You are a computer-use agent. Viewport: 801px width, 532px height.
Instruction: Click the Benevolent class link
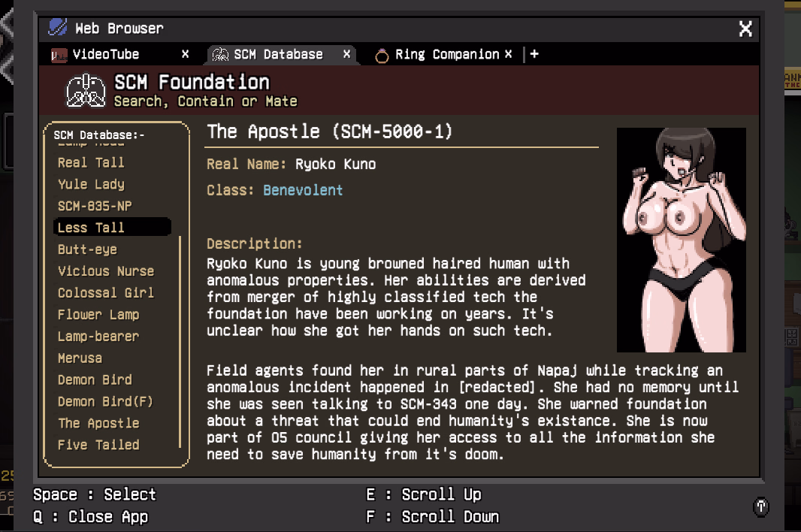tap(303, 190)
